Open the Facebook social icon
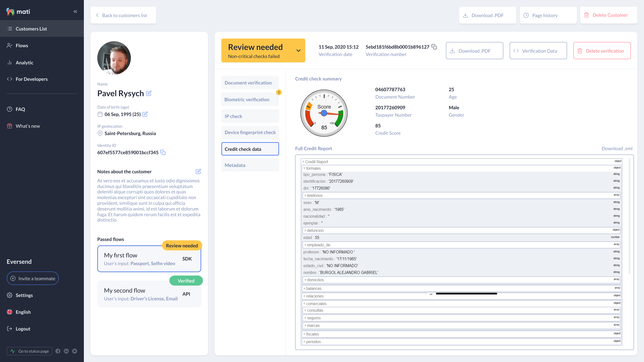The image size is (644, 362). pos(58,351)
